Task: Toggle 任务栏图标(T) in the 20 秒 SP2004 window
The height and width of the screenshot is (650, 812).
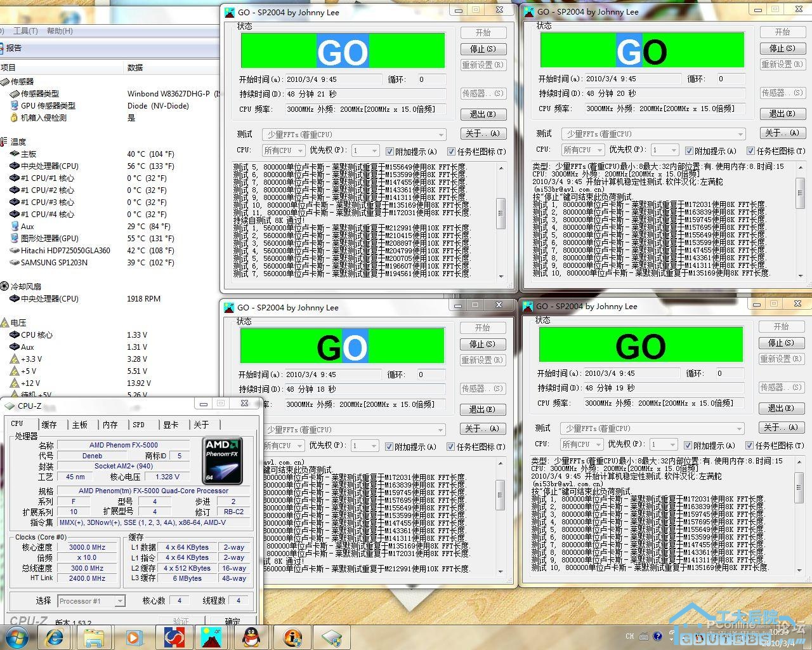Action: tap(750, 150)
